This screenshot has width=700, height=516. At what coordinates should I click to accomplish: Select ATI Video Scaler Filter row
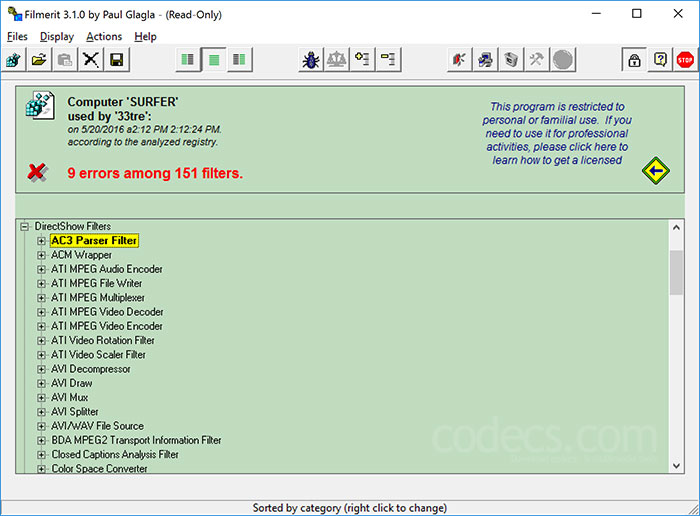click(98, 355)
